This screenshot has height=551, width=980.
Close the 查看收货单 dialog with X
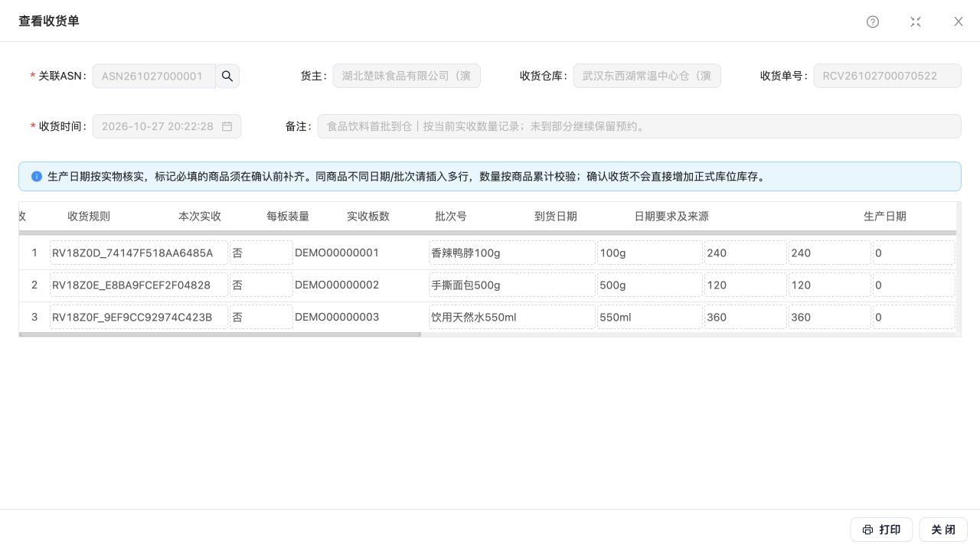959,21
